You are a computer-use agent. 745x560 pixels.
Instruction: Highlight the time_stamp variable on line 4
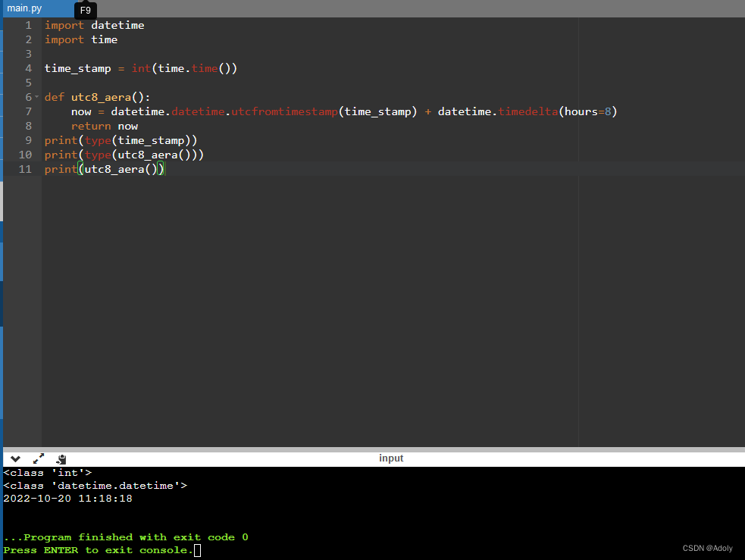tap(77, 68)
